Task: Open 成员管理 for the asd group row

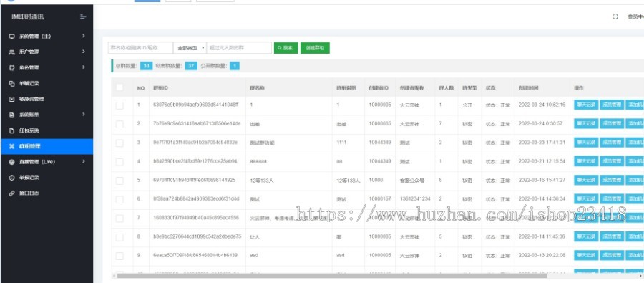Action: click(x=612, y=256)
